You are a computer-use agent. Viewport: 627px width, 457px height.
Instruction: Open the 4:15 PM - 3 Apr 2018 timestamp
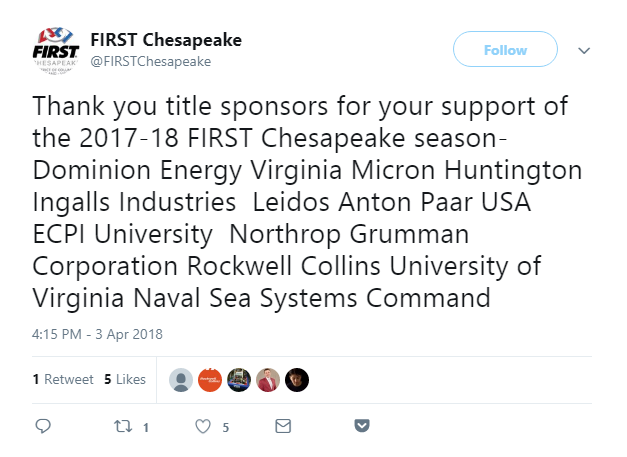[x=97, y=334]
